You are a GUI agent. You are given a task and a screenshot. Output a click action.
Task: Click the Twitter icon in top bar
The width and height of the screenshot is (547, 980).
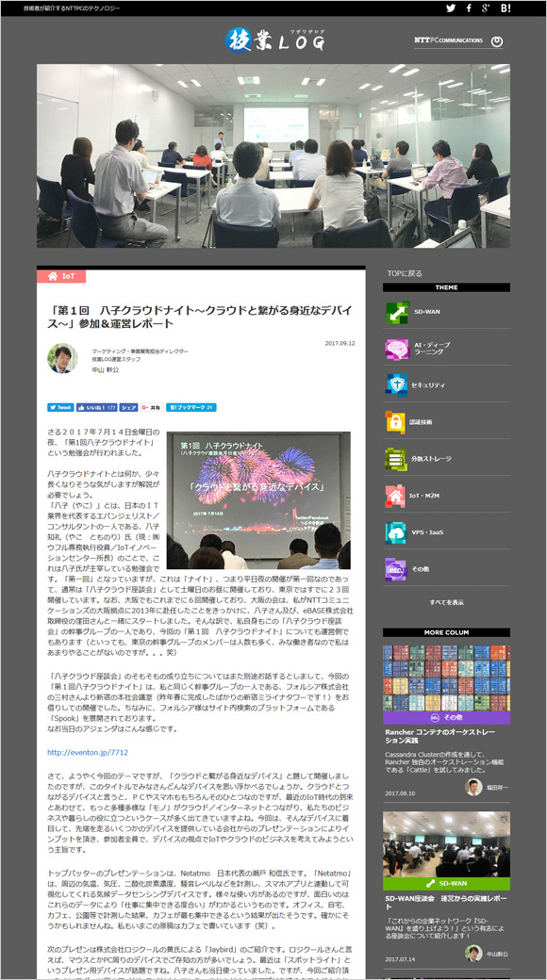451,8
